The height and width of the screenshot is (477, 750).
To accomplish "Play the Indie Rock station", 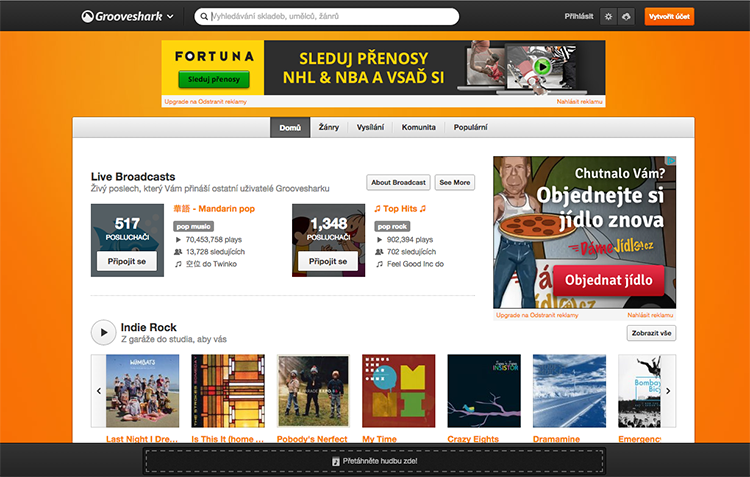I will click(103, 332).
